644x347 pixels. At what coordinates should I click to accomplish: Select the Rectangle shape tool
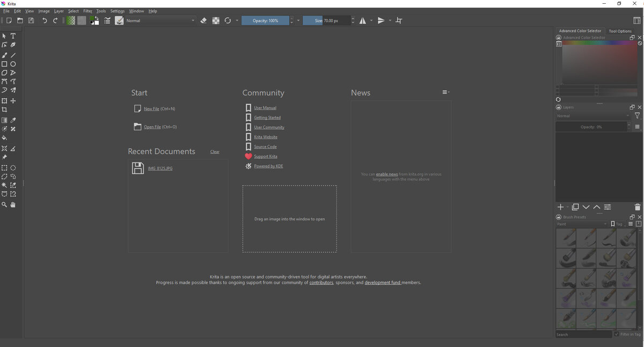4,64
